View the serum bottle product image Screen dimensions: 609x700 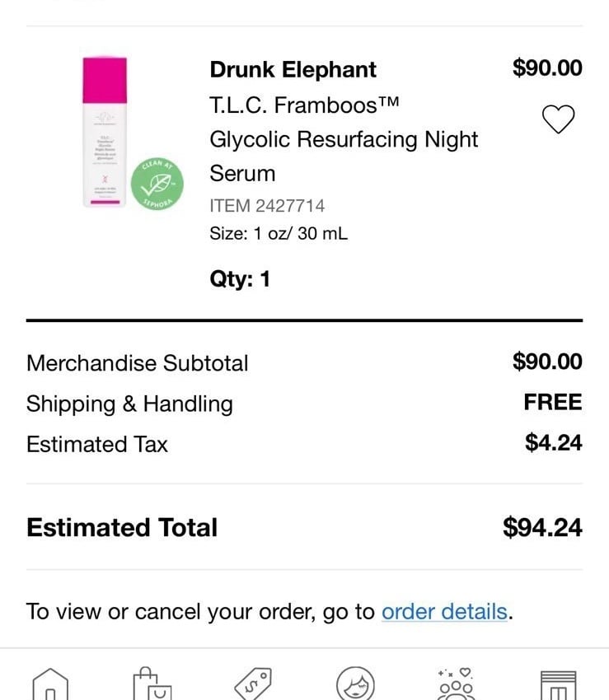105,132
